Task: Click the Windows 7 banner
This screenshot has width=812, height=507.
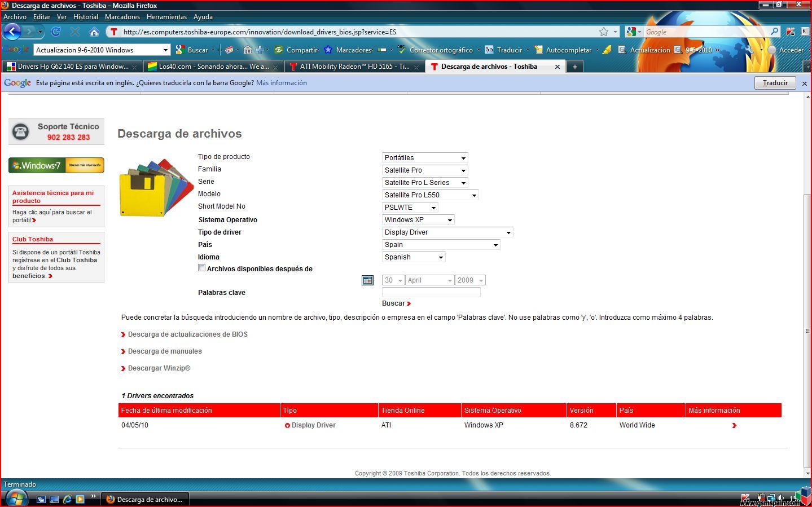Action: [x=56, y=165]
